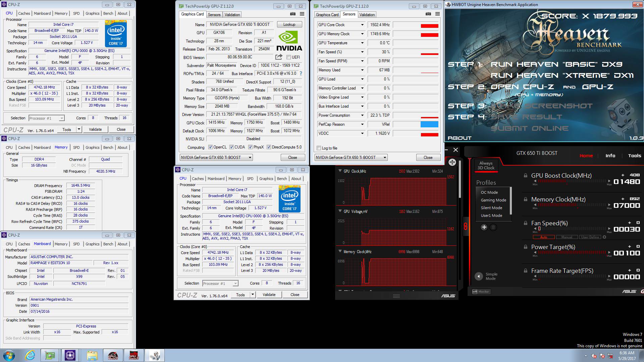Select Gaming Mode profile
The image size is (644, 362).
pos(493,200)
